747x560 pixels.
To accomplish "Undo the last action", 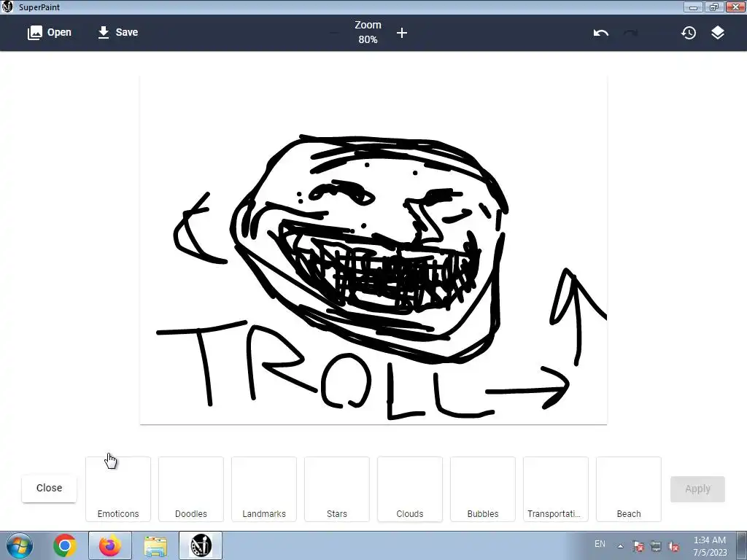I will click(x=601, y=33).
